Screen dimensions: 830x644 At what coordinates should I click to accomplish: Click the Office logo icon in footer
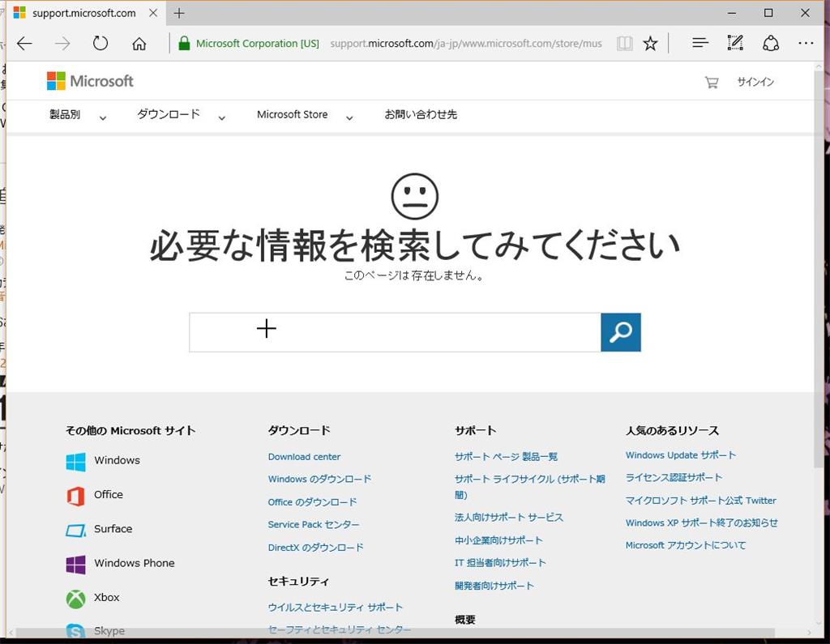[75, 496]
